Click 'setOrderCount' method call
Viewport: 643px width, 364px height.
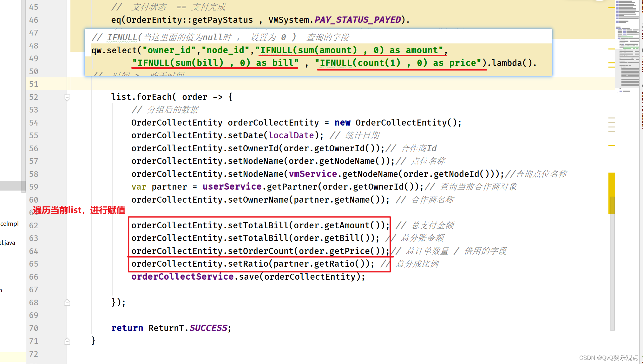tap(261, 251)
